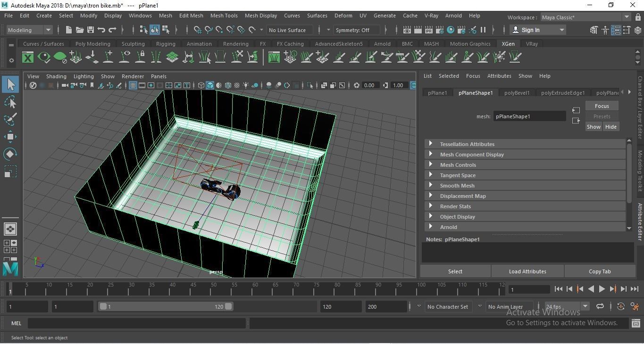This screenshot has height=344, width=644.
Task: Activate the Scale tool
Action: [x=10, y=172]
